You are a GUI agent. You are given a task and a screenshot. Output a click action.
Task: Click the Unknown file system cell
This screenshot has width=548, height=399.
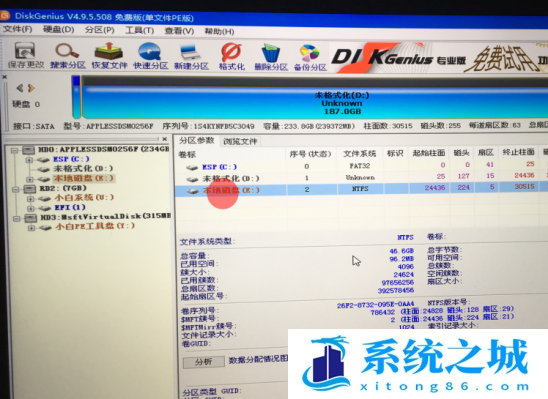click(x=360, y=177)
